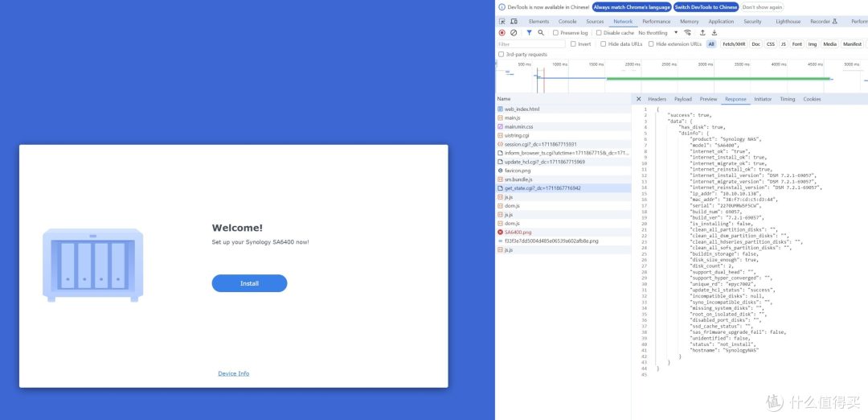
Task: Open the Lighthouse panel
Action: (x=788, y=22)
